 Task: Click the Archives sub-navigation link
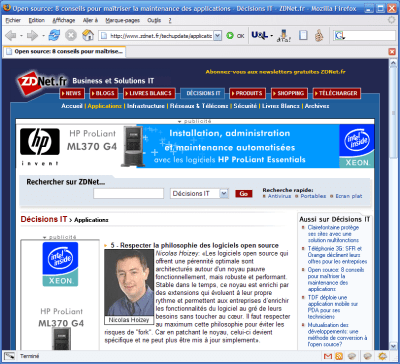pyautogui.click(x=317, y=106)
